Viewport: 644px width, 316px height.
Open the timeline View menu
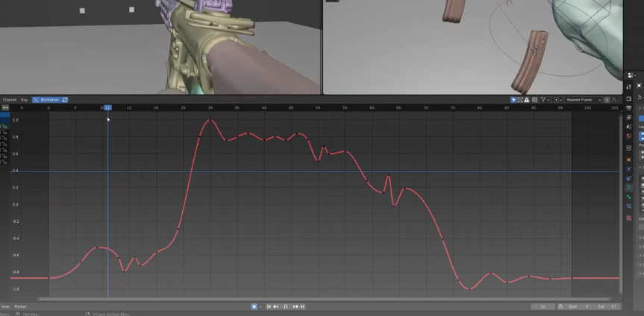(5, 306)
